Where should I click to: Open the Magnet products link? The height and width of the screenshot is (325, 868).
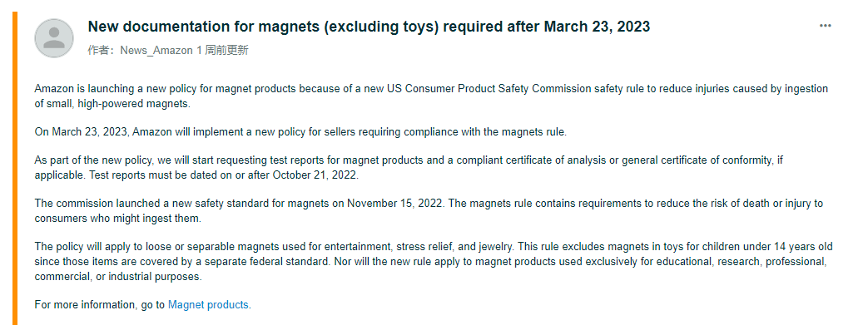[x=208, y=304]
